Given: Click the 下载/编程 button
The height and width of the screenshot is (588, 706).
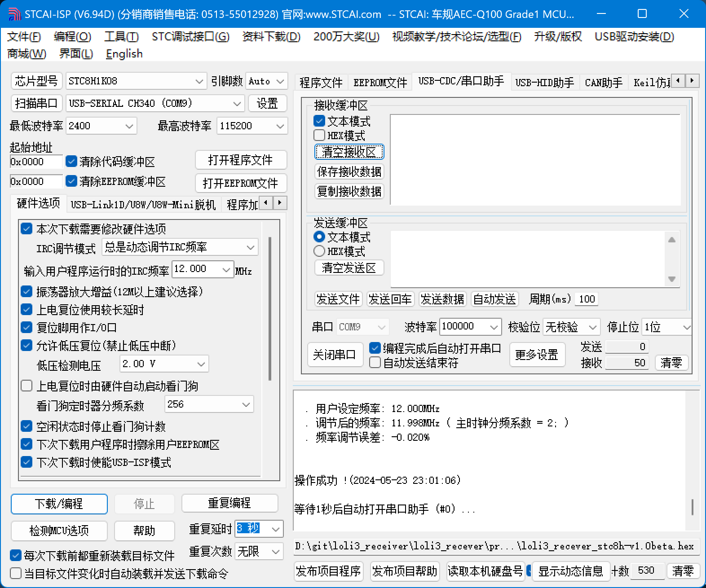Looking at the screenshot, I should coord(59,504).
